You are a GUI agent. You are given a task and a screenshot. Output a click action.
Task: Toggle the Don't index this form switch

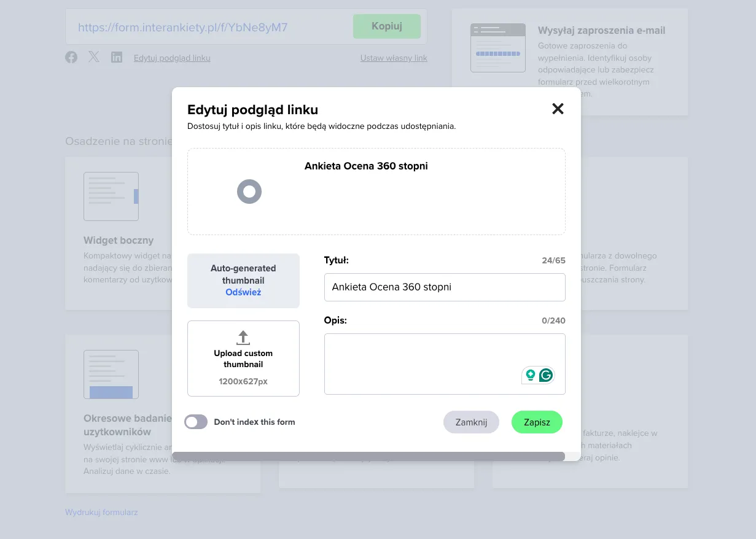pos(196,422)
